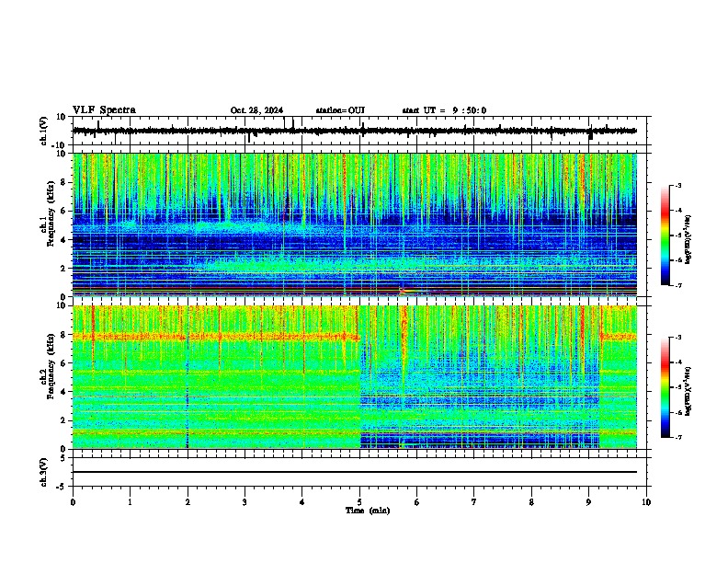
Task: Click the '-3' label on ch.2 color bar
Action: pyautogui.click(x=677, y=338)
